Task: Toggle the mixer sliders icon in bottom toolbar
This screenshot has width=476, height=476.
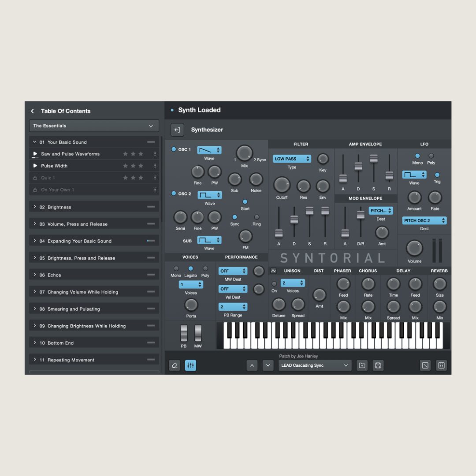Action: 191,365
